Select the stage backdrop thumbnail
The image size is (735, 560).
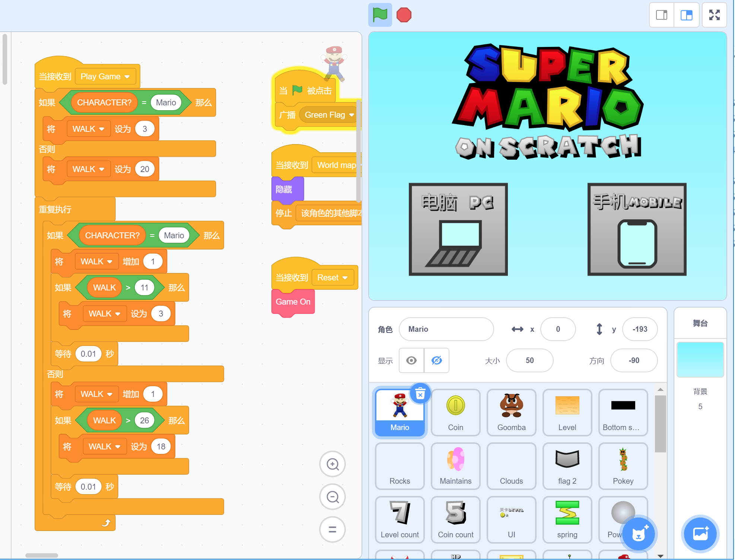[700, 360]
